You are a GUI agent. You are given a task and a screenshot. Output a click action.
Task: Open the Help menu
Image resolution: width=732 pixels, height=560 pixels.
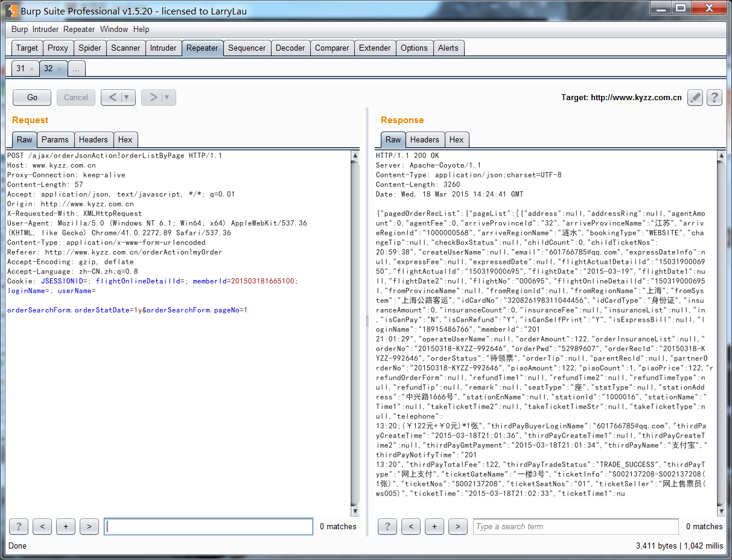pyautogui.click(x=141, y=29)
